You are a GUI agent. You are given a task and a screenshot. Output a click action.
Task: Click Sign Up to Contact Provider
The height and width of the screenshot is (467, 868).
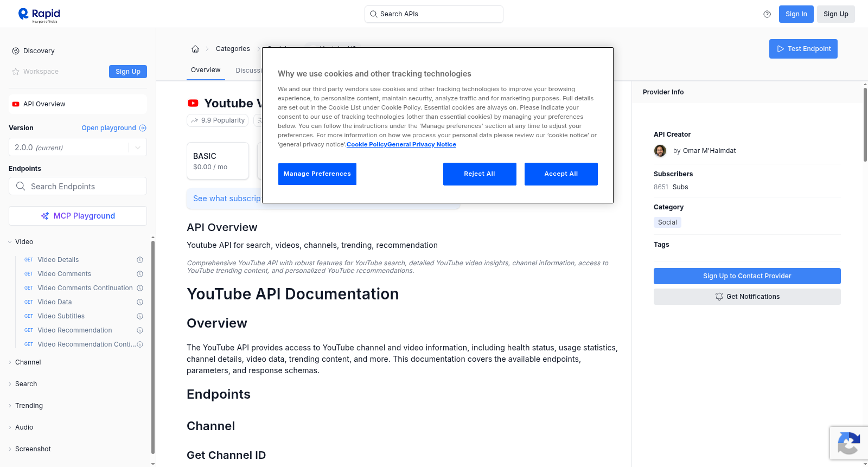coord(747,276)
